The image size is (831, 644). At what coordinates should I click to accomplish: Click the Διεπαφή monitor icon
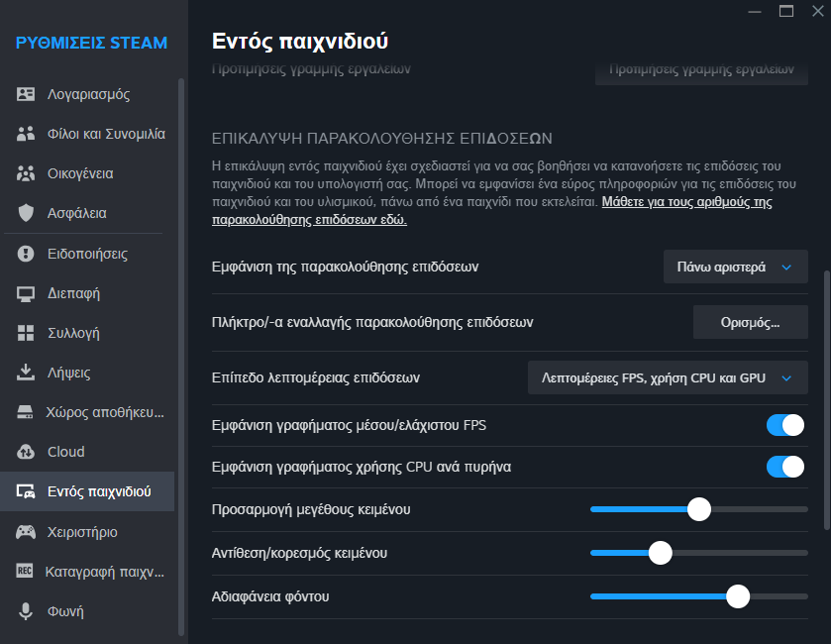27,293
